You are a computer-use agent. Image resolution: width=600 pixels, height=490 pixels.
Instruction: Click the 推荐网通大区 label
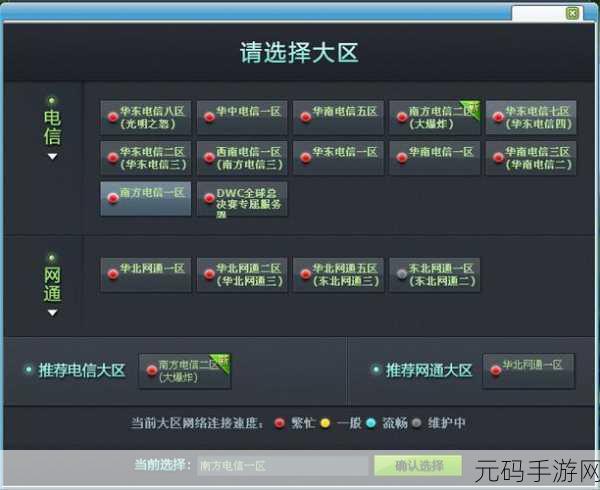click(429, 370)
